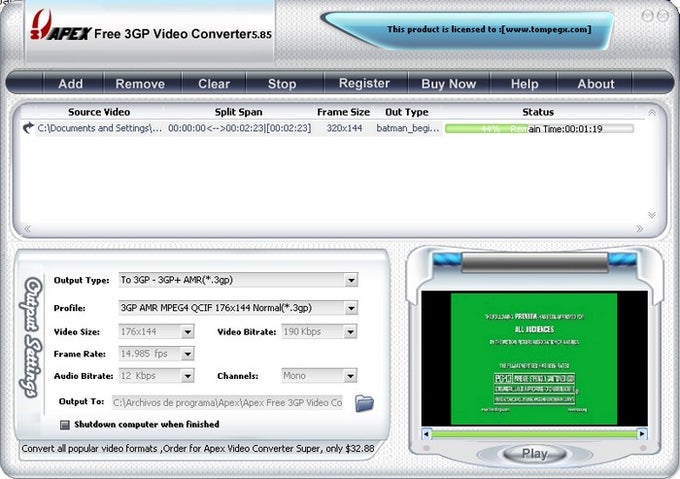
Task: Open the Audio Bitrate dropdown
Action: pyautogui.click(x=187, y=376)
